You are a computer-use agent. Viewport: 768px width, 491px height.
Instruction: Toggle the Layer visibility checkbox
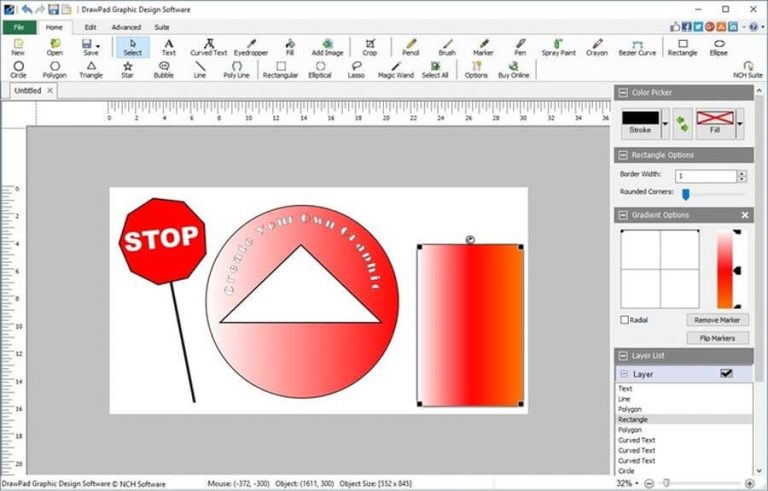click(x=726, y=374)
